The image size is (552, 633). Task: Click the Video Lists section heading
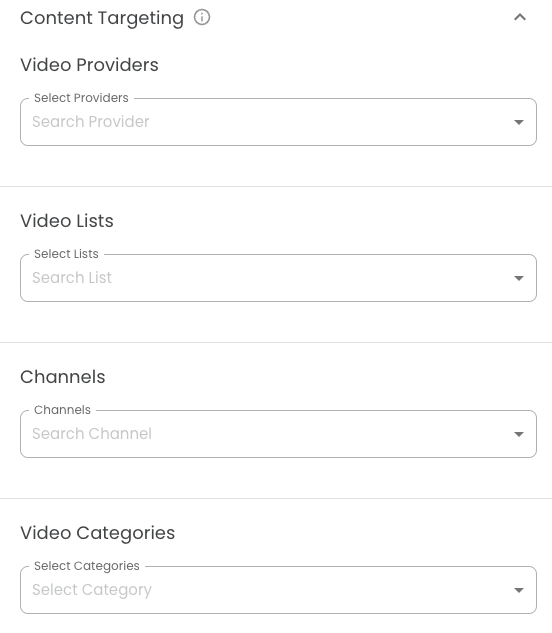67,221
